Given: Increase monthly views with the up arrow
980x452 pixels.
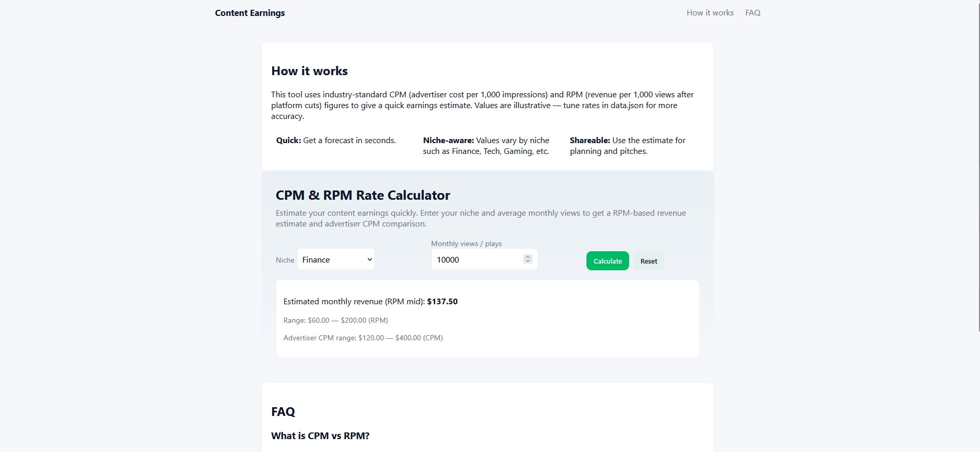Looking at the screenshot, I should [527, 257].
